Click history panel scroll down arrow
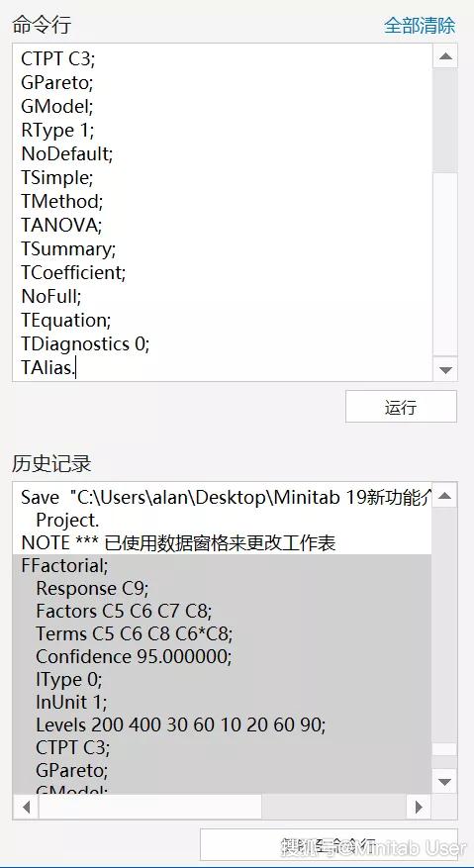The image size is (474, 868). coord(445,782)
